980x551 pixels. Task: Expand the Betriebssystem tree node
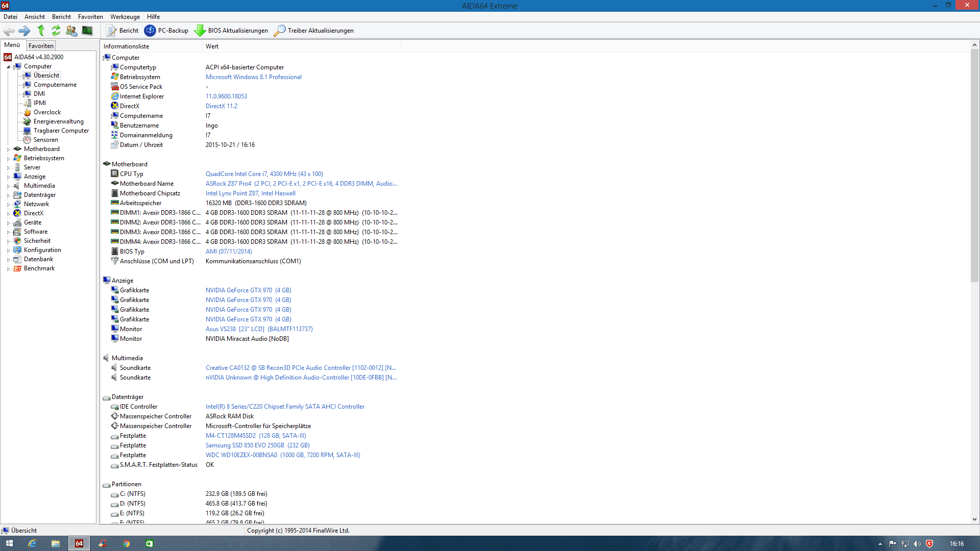click(8, 159)
